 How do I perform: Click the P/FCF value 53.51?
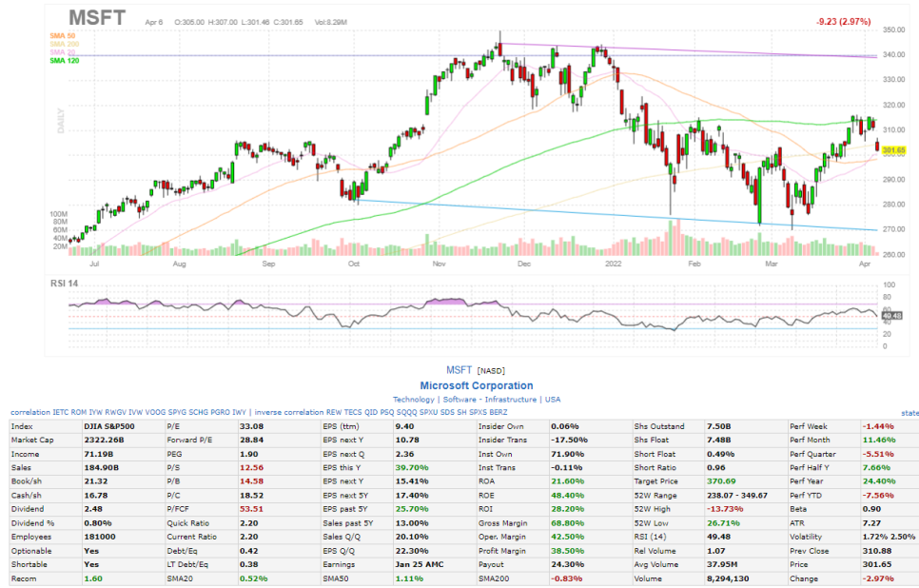tap(251, 509)
